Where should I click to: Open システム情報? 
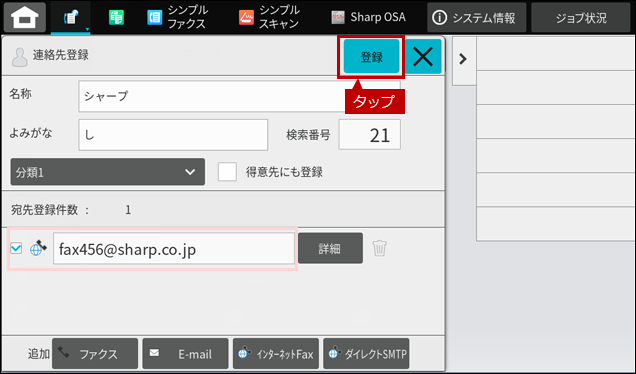477,17
